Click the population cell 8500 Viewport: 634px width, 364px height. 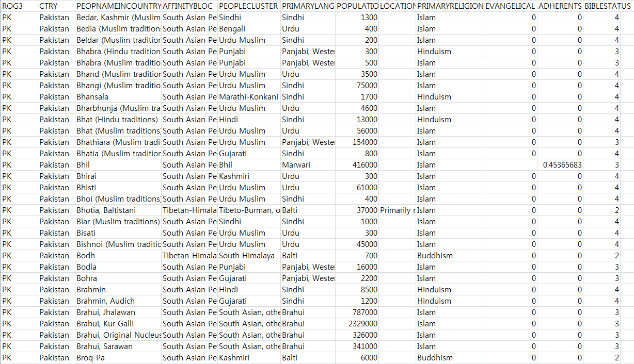point(357,290)
